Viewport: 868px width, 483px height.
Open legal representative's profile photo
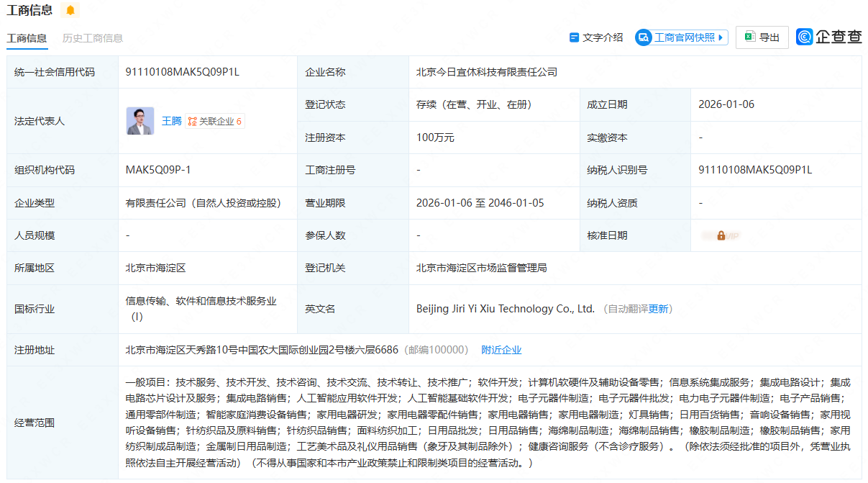[x=140, y=121]
